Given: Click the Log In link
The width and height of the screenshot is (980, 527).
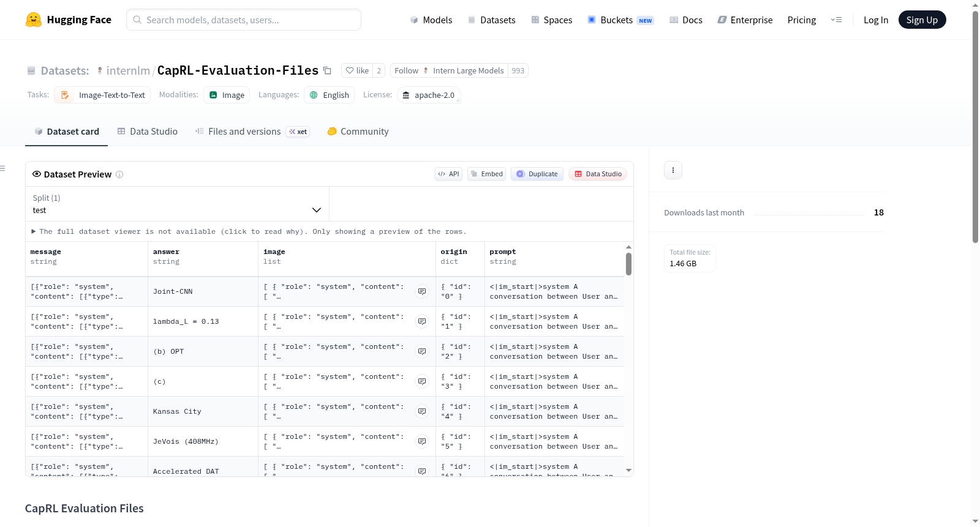Looking at the screenshot, I should [876, 20].
